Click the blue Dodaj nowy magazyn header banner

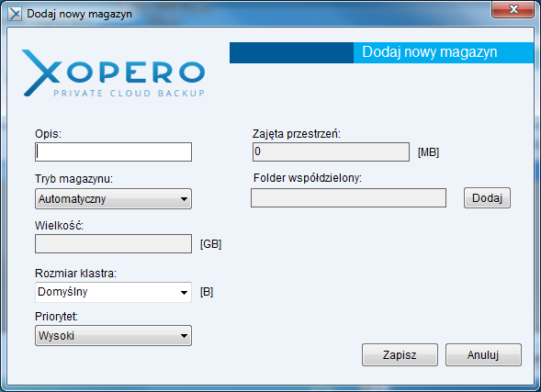(x=381, y=52)
